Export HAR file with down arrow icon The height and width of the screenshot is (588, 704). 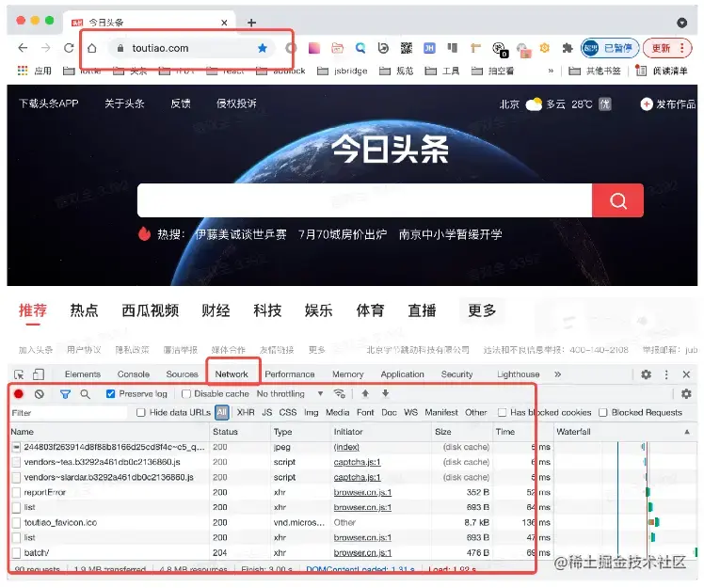click(x=385, y=393)
